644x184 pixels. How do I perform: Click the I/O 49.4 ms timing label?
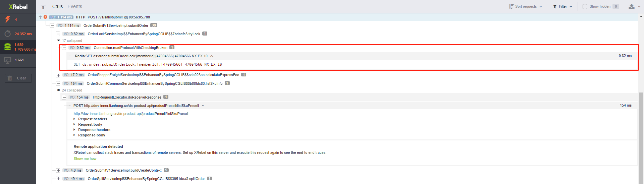click(x=73, y=179)
